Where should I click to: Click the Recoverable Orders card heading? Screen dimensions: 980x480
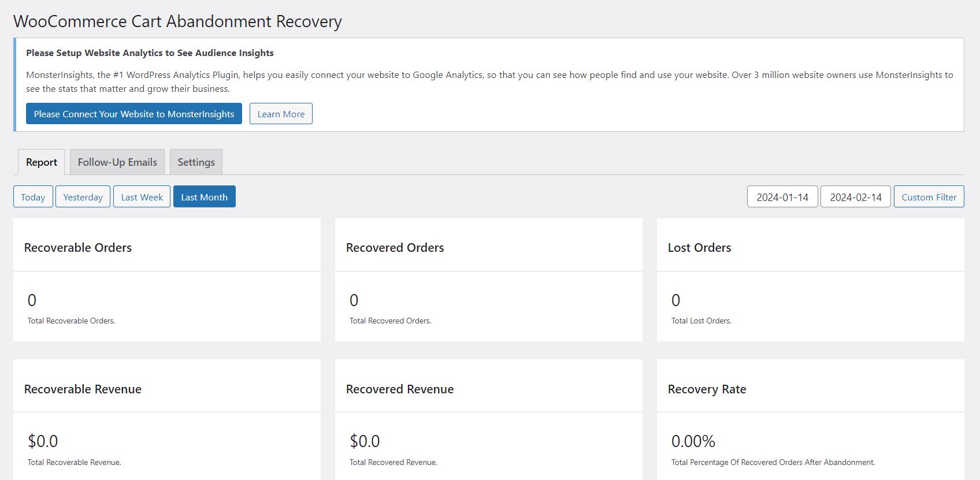point(78,248)
